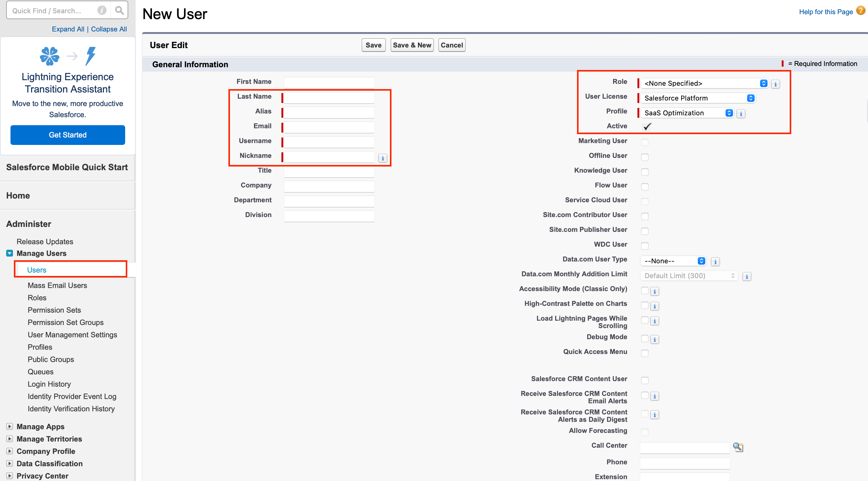
Task: Click inside the Department input field
Action: click(x=329, y=201)
